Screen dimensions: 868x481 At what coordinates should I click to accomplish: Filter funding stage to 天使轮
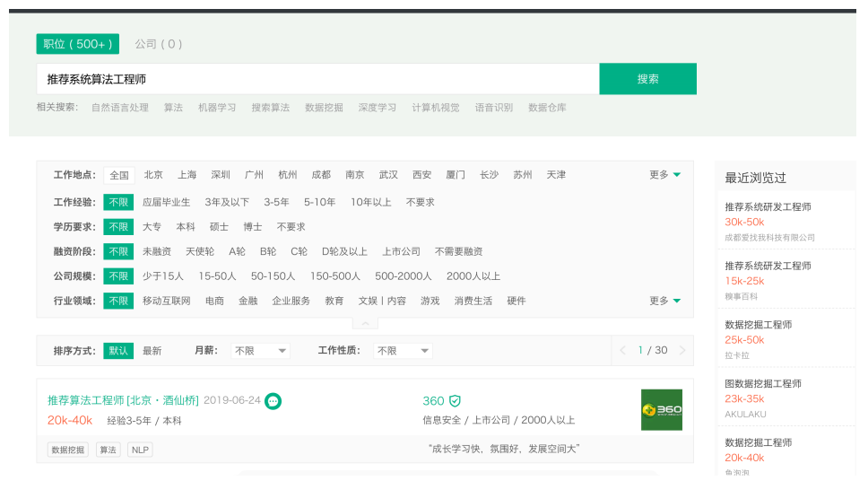pyautogui.click(x=200, y=251)
